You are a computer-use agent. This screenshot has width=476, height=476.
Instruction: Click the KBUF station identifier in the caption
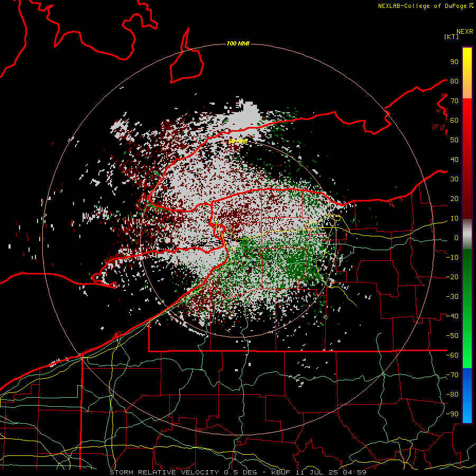pyautogui.click(x=280, y=472)
